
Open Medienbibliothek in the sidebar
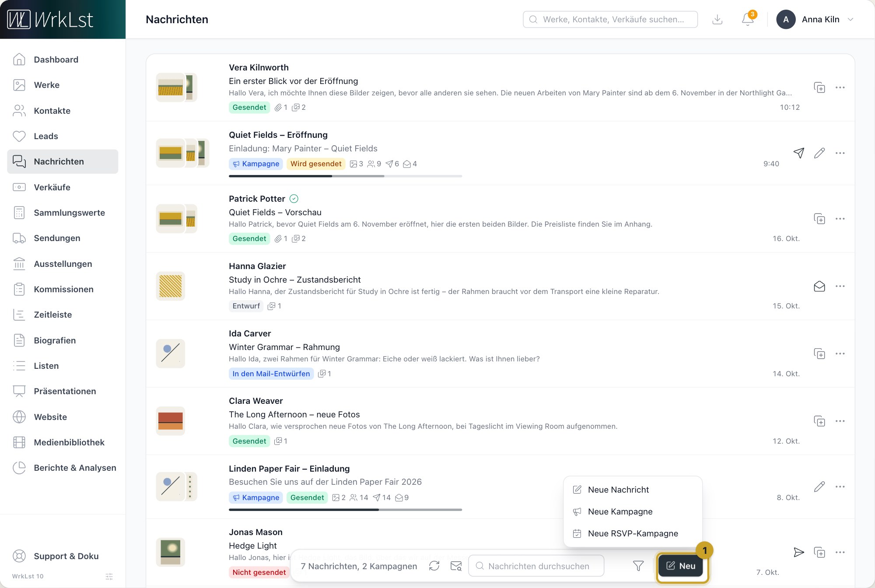tap(63, 442)
